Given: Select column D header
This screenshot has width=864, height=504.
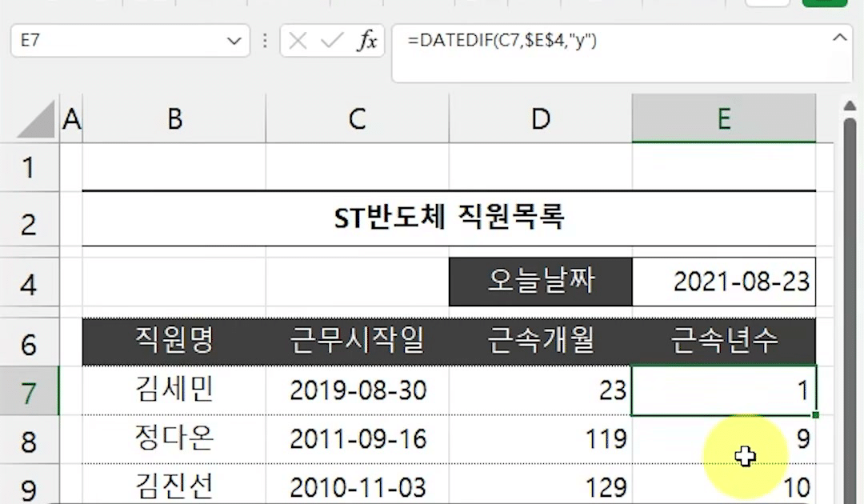Looking at the screenshot, I should coord(541,118).
